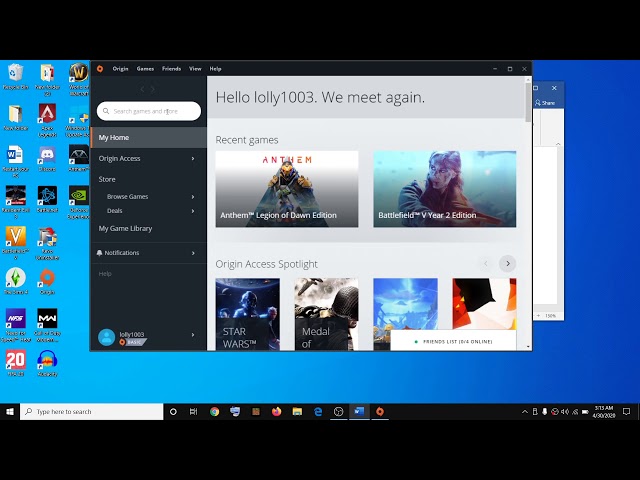Click the Notifications bell icon
Viewport: 640px width, 480px height.
coord(100,253)
